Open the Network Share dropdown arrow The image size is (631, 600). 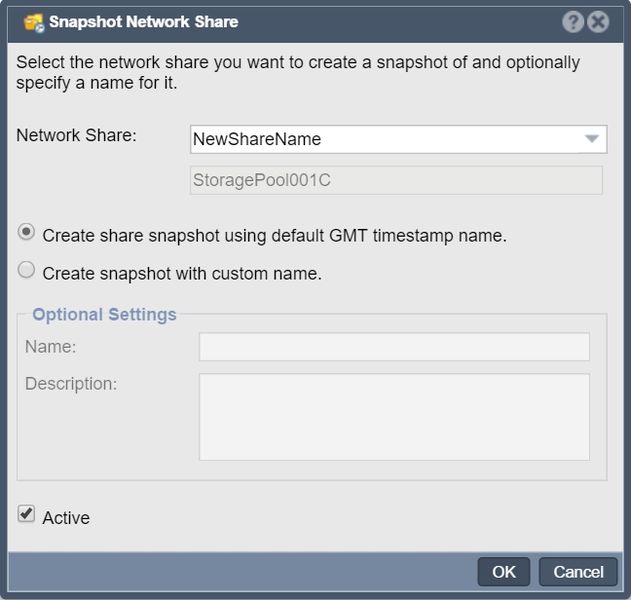pyautogui.click(x=592, y=139)
